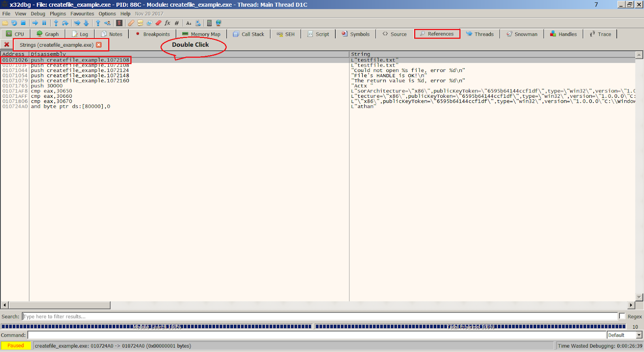Open the Options menu
644x352 pixels.
click(x=107, y=14)
